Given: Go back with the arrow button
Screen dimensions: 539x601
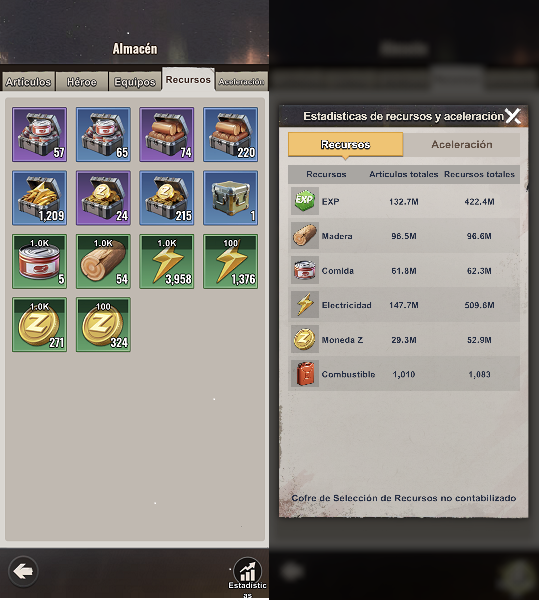Looking at the screenshot, I should pyautogui.click(x=23, y=571).
